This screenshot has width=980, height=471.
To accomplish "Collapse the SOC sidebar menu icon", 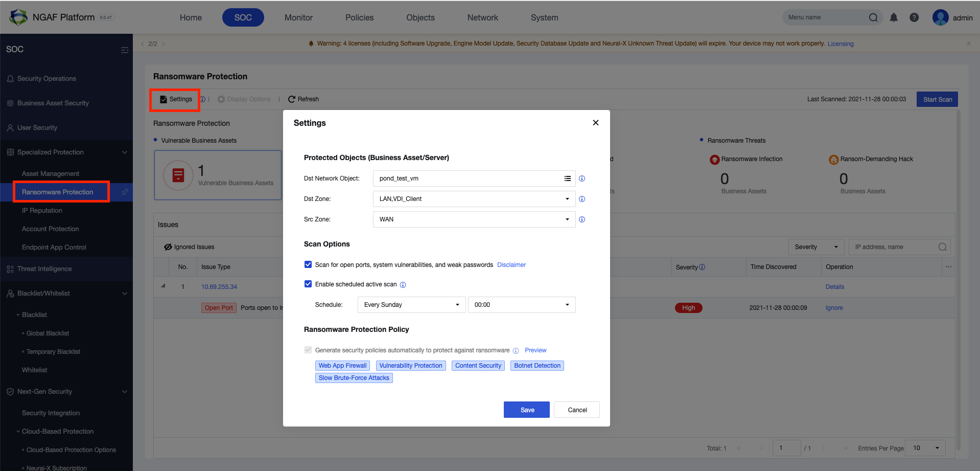I will 124,50.
